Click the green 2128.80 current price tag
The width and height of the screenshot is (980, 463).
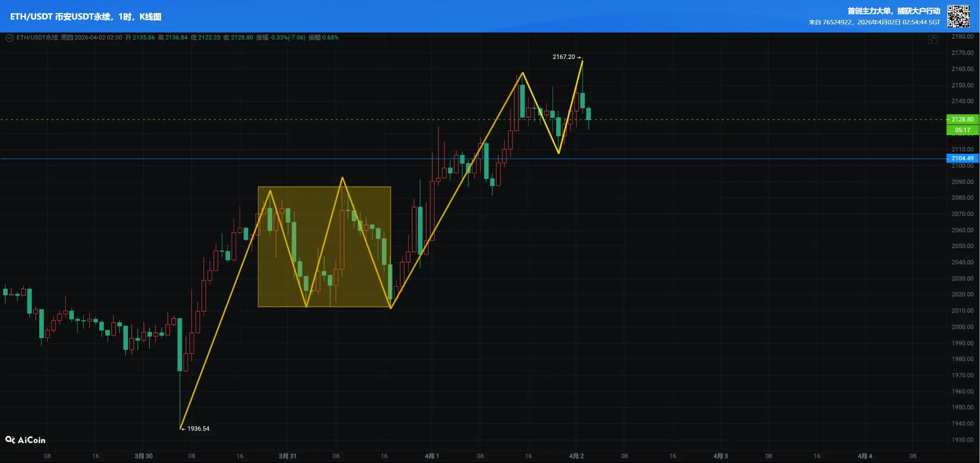click(962, 119)
